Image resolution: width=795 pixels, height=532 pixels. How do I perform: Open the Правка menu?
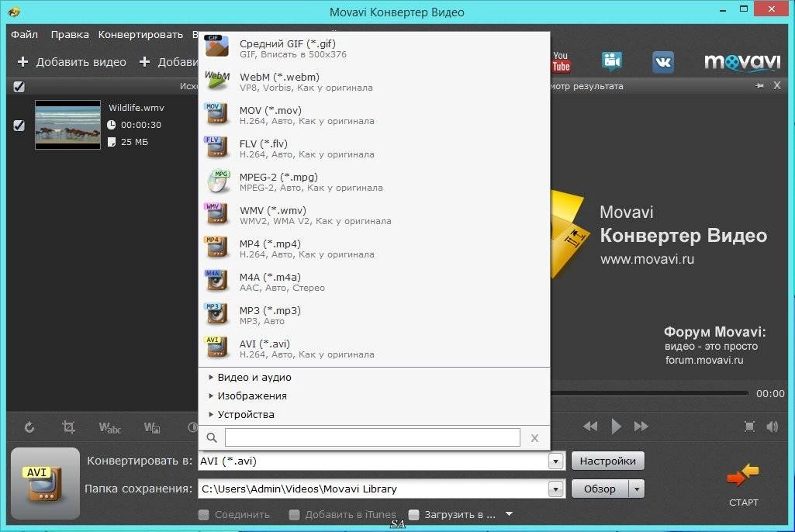[70, 34]
